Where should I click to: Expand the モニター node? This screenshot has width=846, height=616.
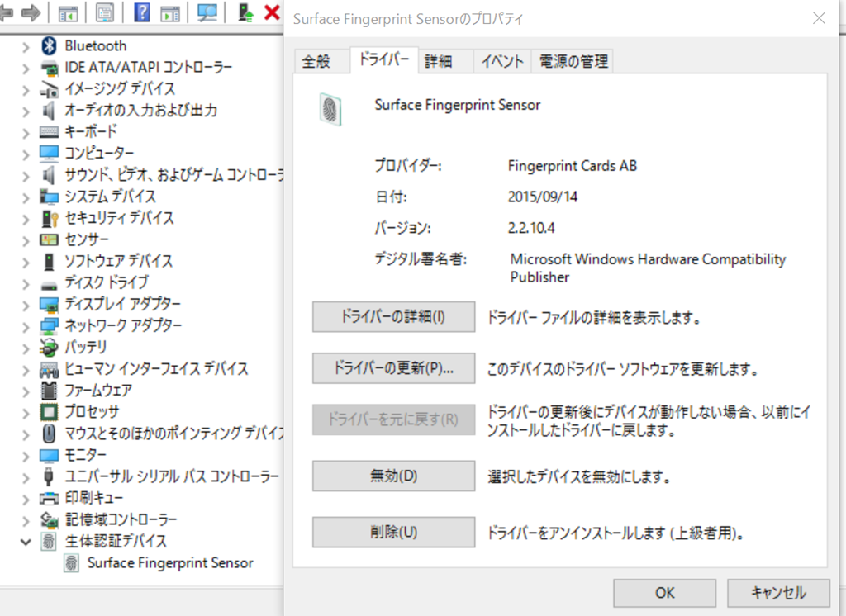tap(26, 457)
